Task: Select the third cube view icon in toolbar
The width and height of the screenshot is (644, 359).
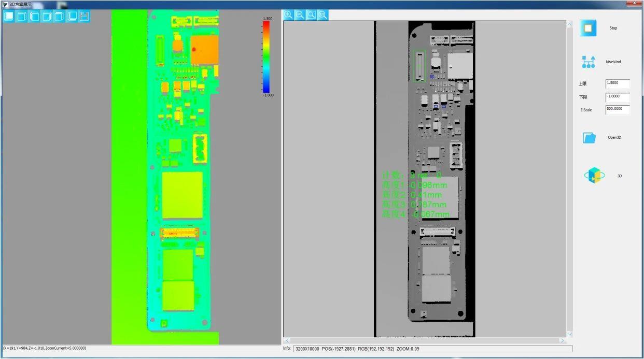Action: 34,16
